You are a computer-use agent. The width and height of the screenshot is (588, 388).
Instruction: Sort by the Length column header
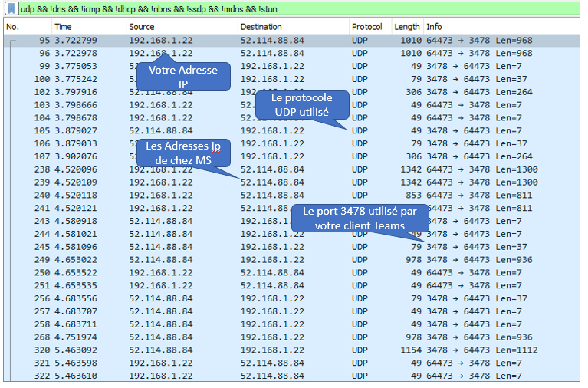click(x=406, y=27)
